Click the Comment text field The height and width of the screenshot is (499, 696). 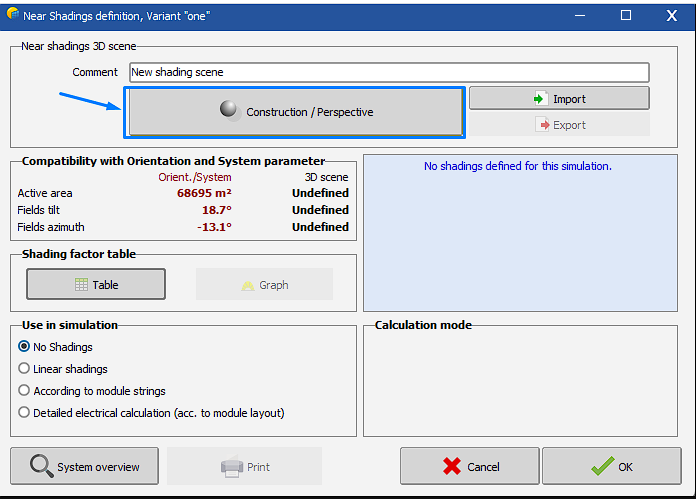tap(388, 72)
